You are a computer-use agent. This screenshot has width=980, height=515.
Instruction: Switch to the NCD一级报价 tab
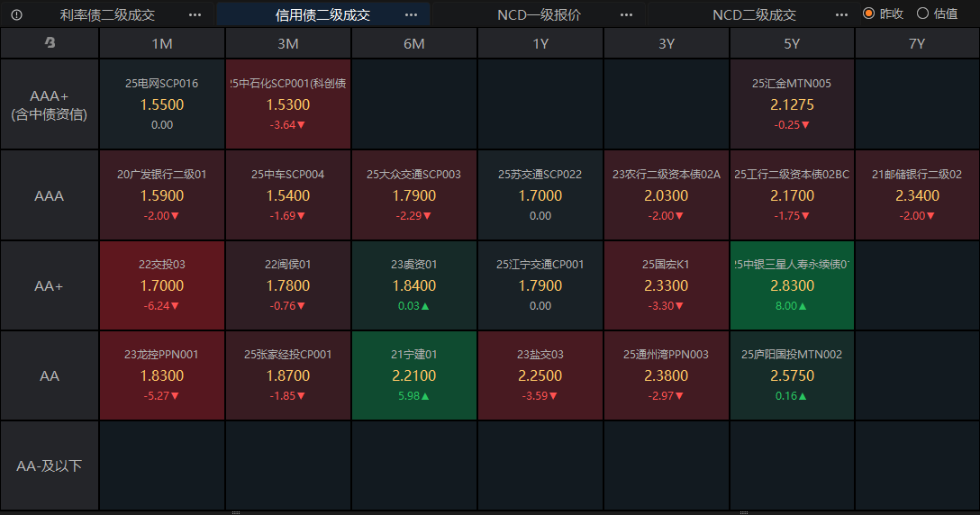[x=539, y=14]
